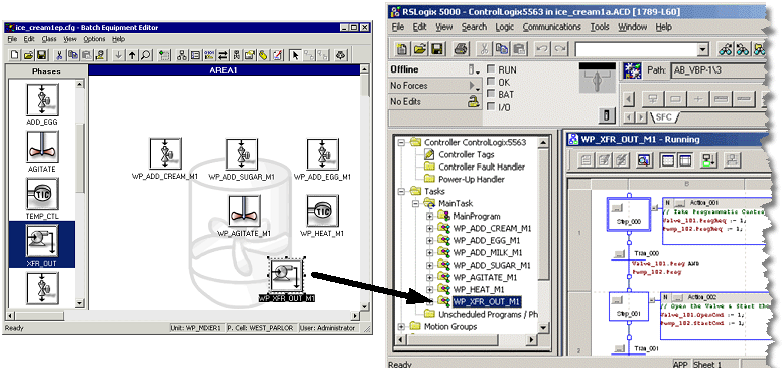Click Open folder icon in Batch Equipment Editor
Screen dimensions: 782x368
tap(28, 55)
